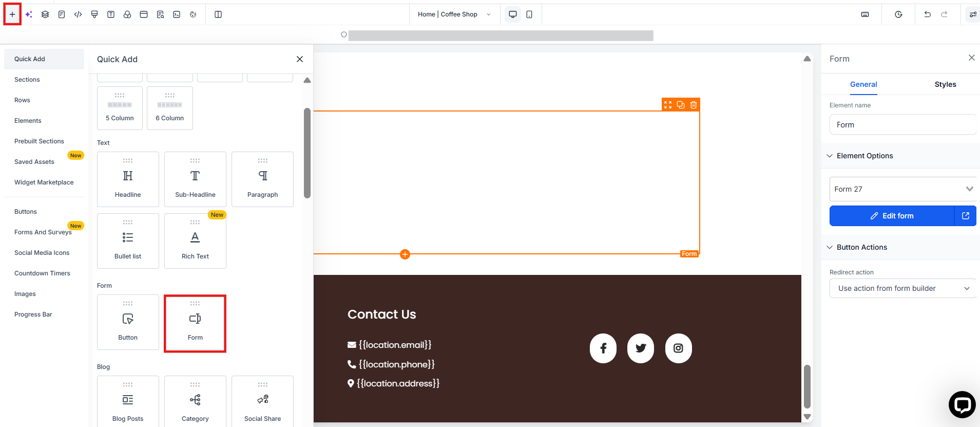Click the Facebook social icon
Image resolution: width=980 pixels, height=427 pixels.
tap(603, 348)
